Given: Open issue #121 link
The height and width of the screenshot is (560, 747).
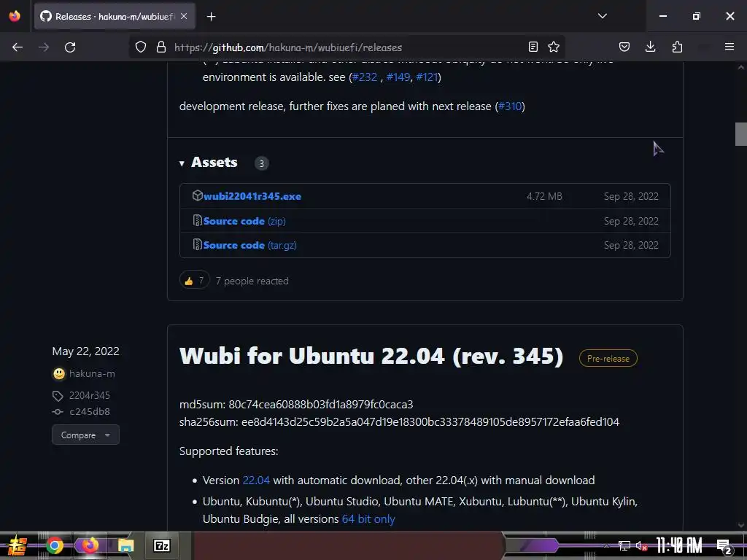Looking at the screenshot, I should [x=427, y=77].
